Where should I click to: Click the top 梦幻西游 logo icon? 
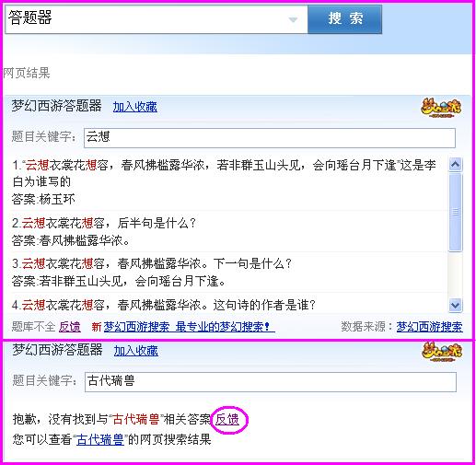pos(441,108)
